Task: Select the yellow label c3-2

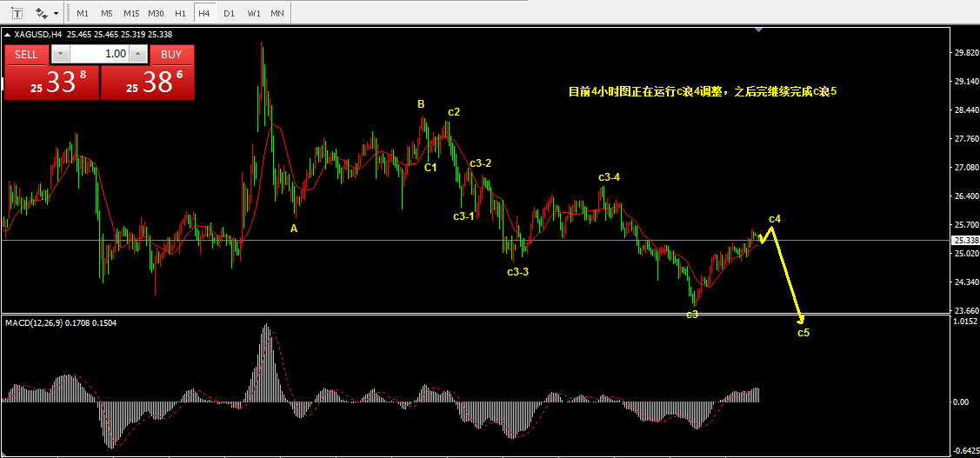Action: point(480,163)
